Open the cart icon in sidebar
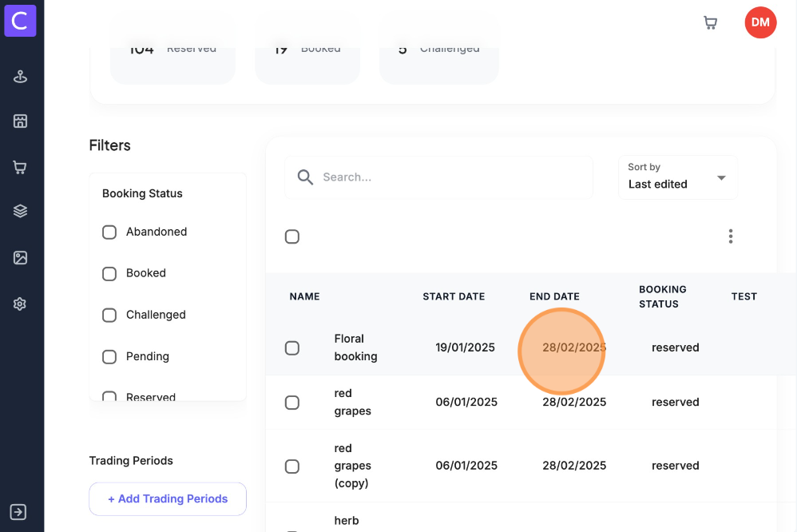The width and height of the screenshot is (797, 532). (20, 167)
